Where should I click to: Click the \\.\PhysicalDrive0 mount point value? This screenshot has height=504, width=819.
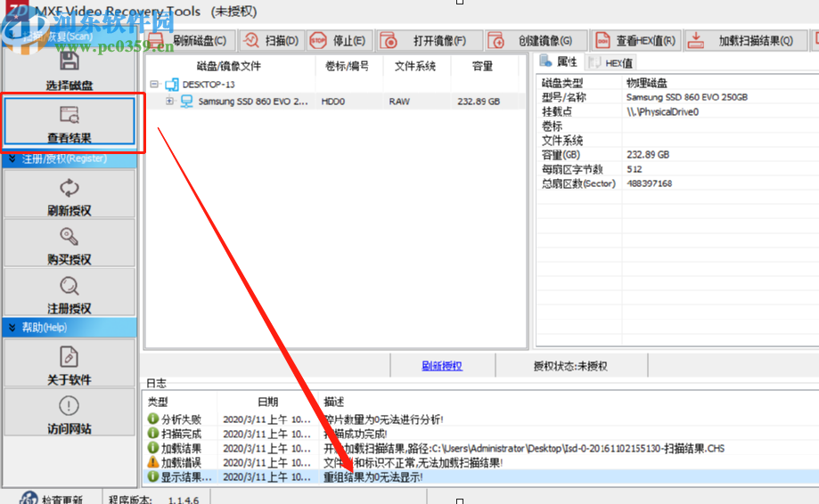coord(662,111)
